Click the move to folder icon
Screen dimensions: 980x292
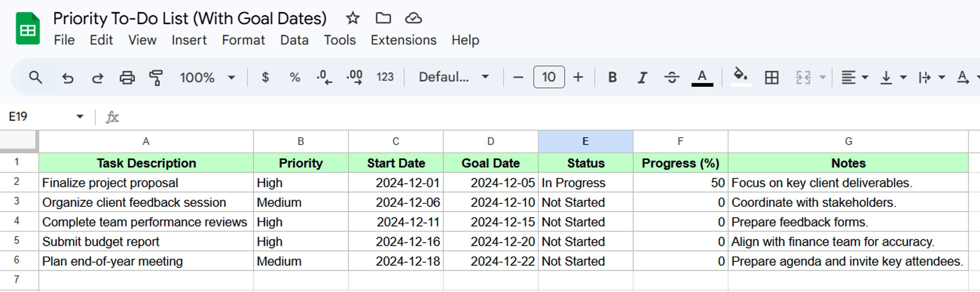(383, 18)
